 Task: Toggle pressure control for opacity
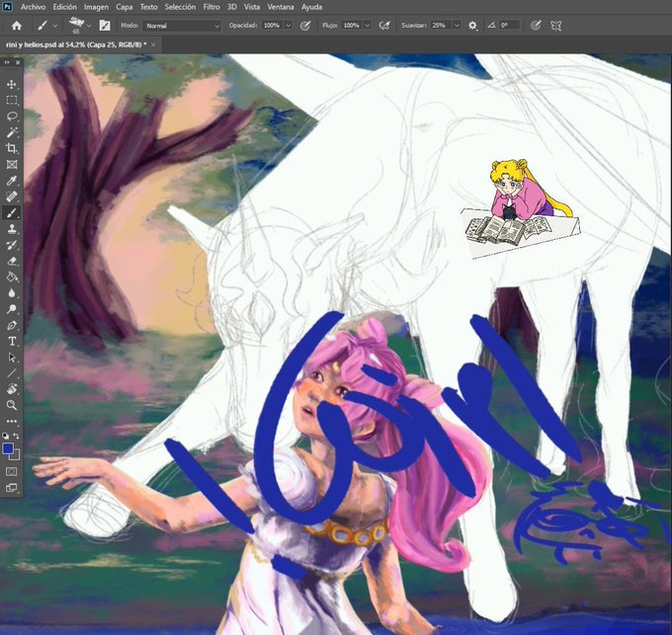click(305, 26)
